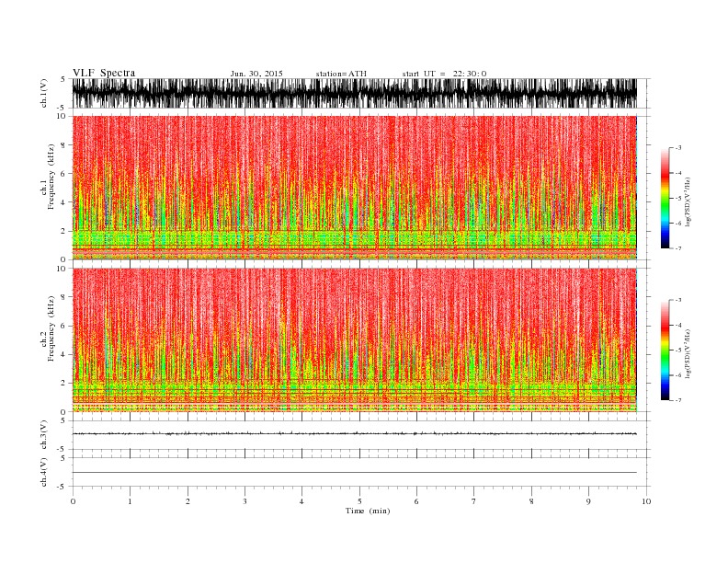Click the "ch.1(V)" waveform axis label
This screenshot has width=728, height=563.
[44, 93]
